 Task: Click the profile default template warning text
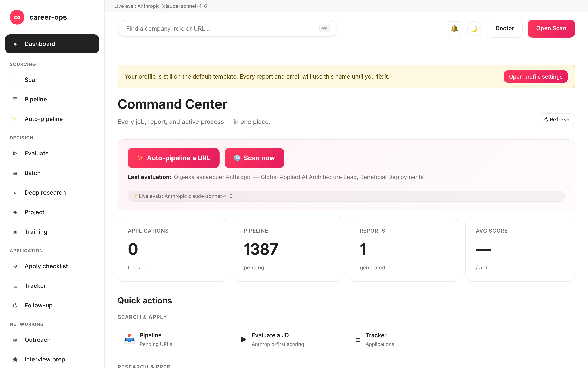[257, 77]
